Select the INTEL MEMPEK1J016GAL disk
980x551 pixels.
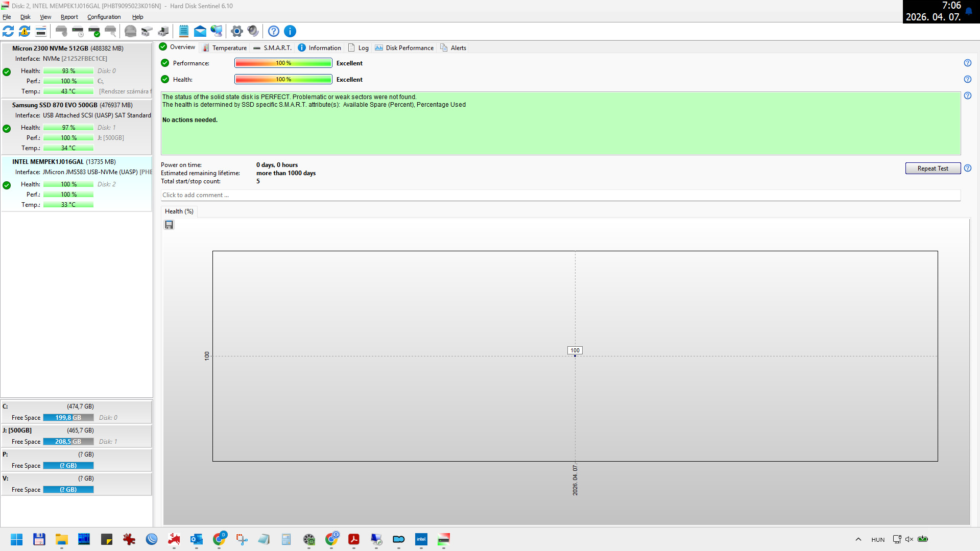pyautogui.click(x=77, y=183)
